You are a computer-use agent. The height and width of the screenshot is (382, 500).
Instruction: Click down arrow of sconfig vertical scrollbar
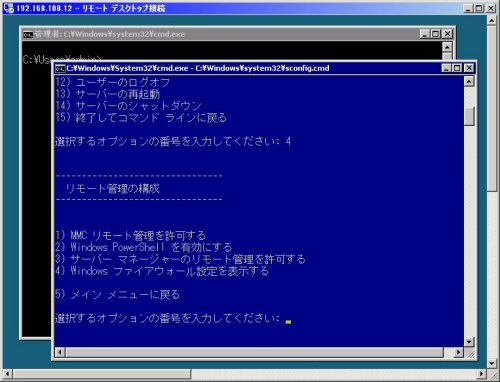pos(469,342)
